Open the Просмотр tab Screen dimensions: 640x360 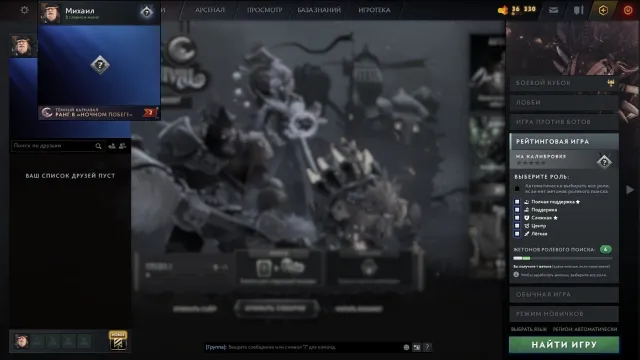[x=264, y=10]
